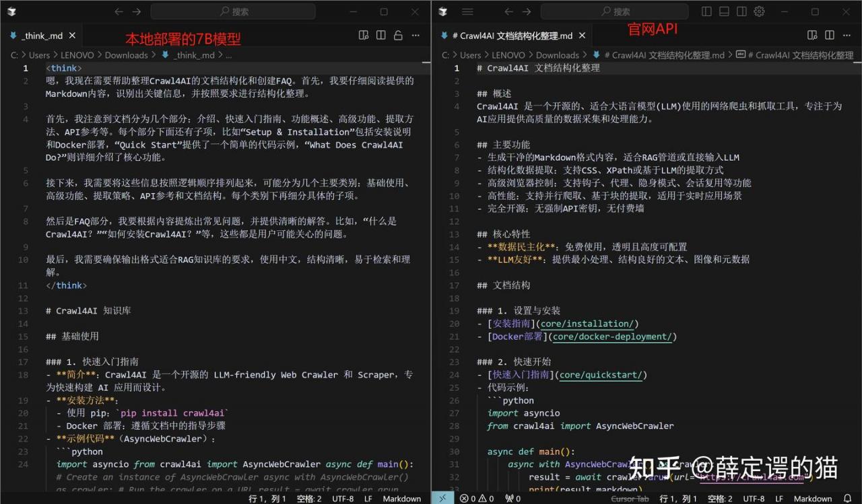Viewport: 862px width, 504px height.
Task: Open the hamburger menu in the Crawl4AI window
Action: click(x=467, y=11)
